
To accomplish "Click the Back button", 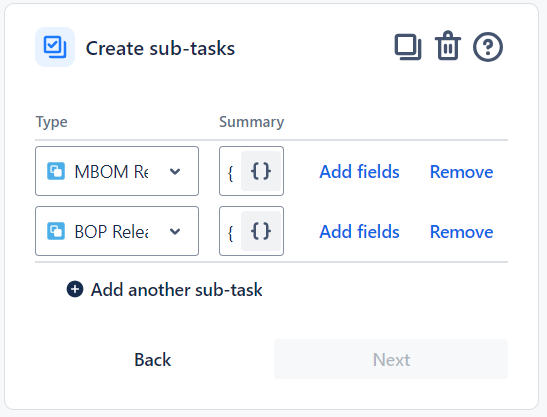I will pos(153,359).
